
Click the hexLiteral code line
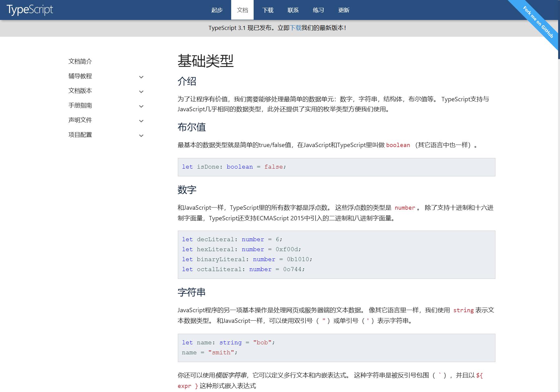click(x=241, y=249)
